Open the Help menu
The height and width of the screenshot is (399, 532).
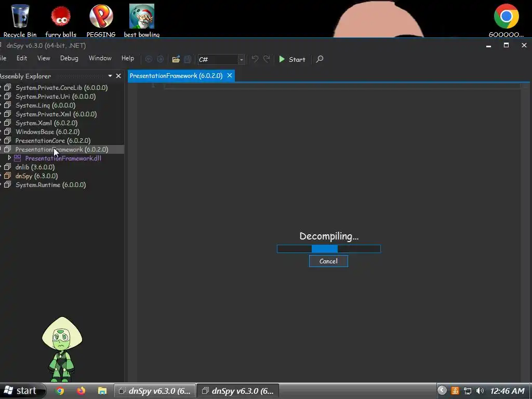[x=128, y=58]
